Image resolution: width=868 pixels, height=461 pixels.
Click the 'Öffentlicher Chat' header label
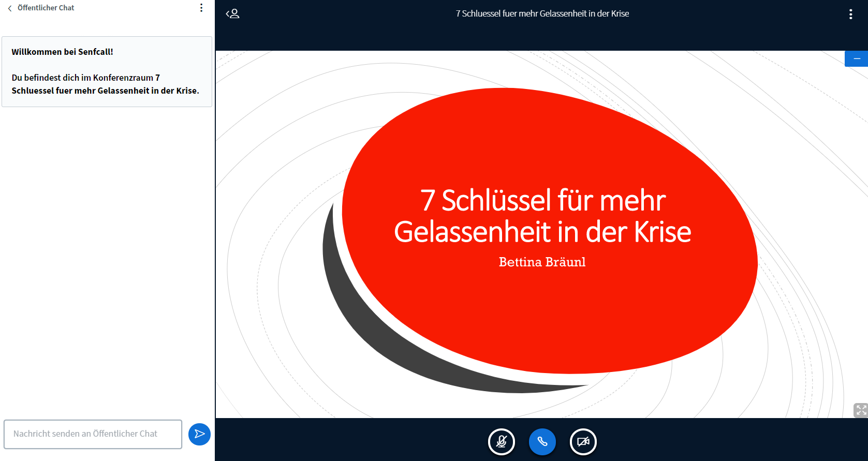click(46, 8)
